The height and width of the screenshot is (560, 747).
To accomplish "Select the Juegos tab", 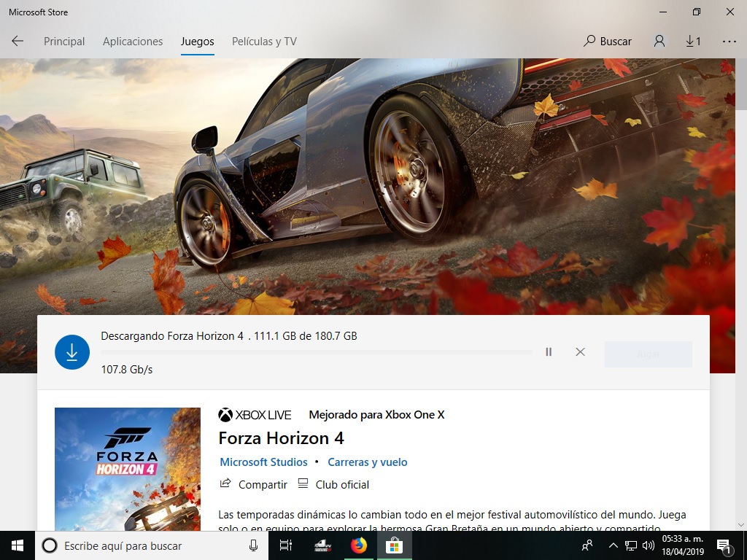I will [x=197, y=42].
